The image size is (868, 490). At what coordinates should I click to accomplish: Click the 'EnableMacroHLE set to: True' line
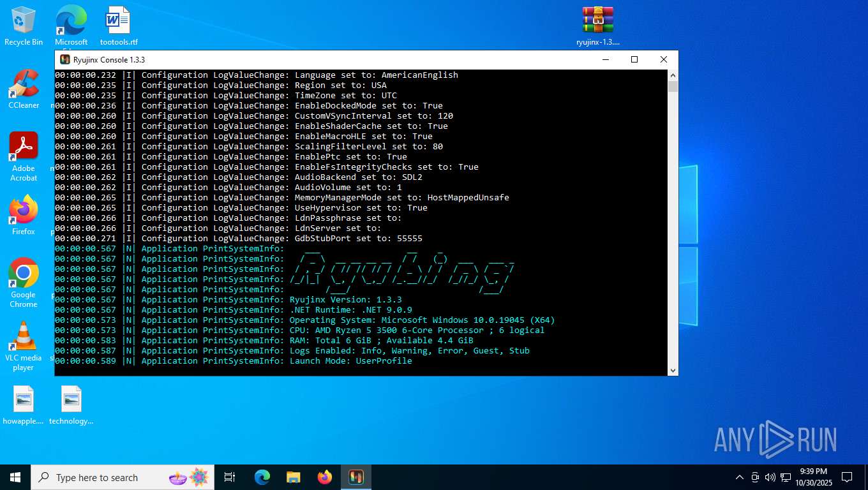tap(244, 137)
